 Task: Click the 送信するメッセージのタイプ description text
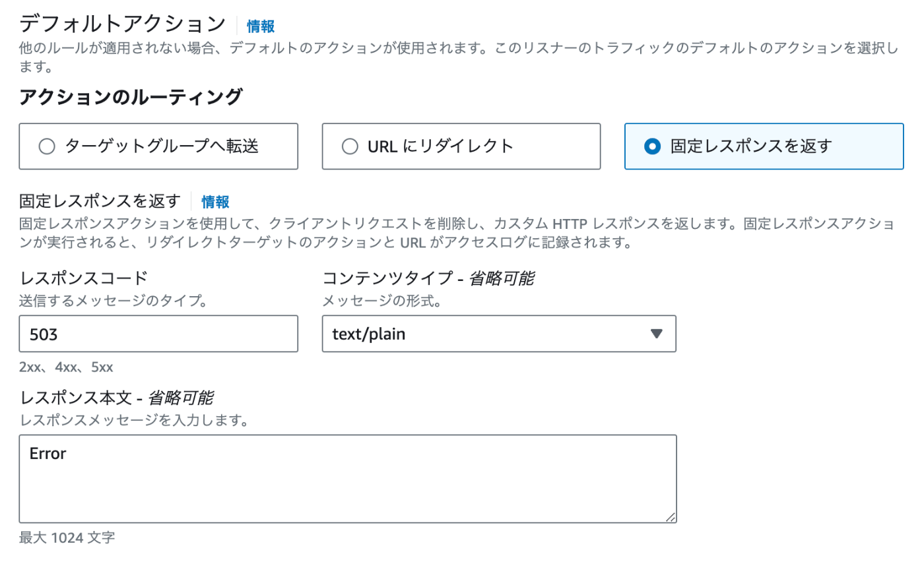point(114,302)
